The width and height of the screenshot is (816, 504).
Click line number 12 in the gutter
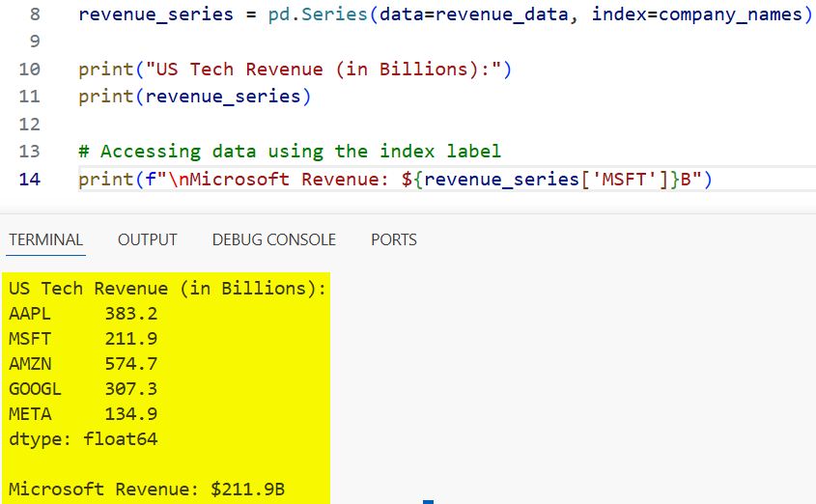pos(30,125)
